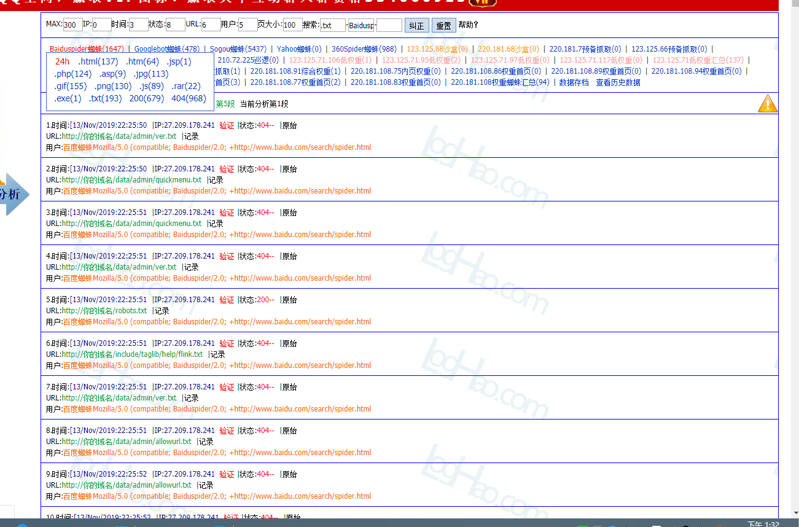
Task: Click the 页大小 input showing 100
Action: point(292,24)
